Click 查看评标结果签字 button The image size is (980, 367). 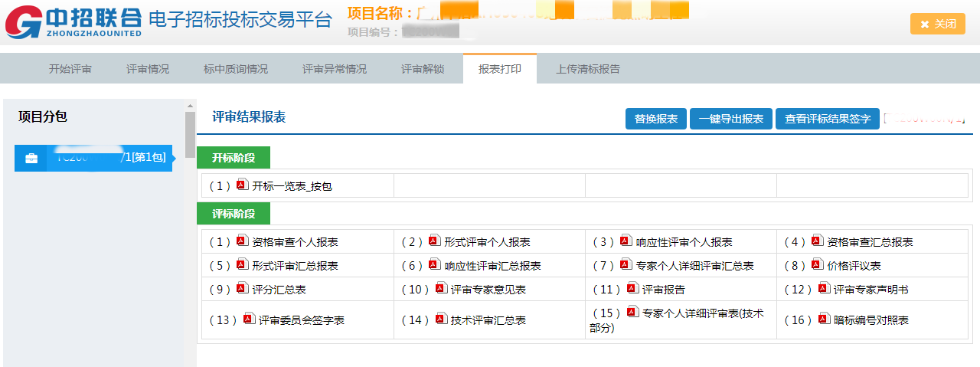(x=828, y=119)
